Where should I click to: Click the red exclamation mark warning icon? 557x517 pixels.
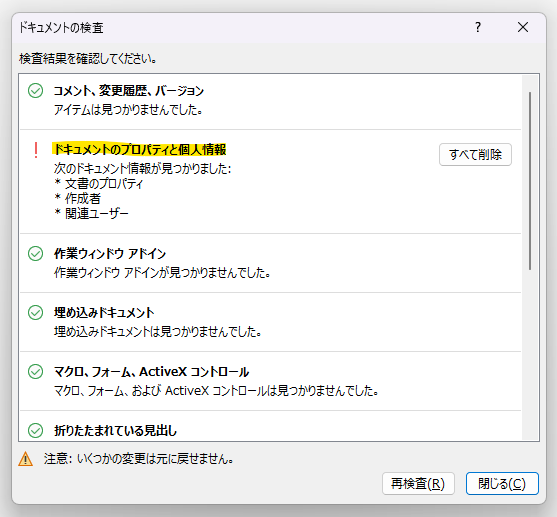[x=36, y=150]
